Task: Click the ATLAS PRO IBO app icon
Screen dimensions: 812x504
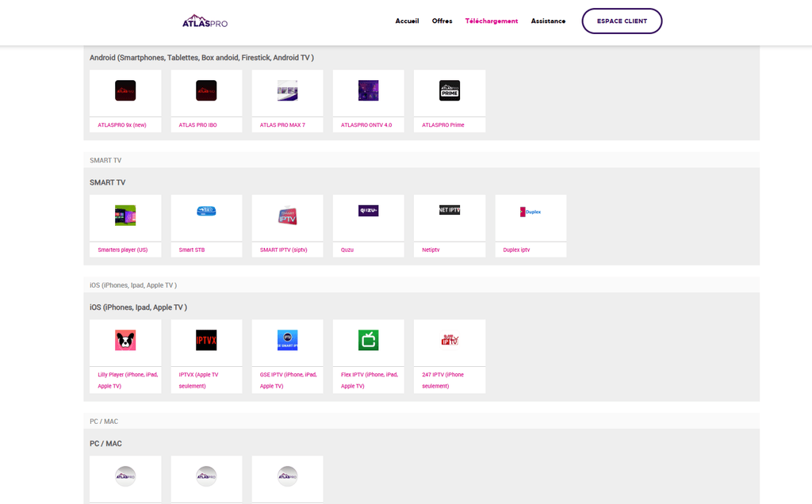Action: [206, 90]
